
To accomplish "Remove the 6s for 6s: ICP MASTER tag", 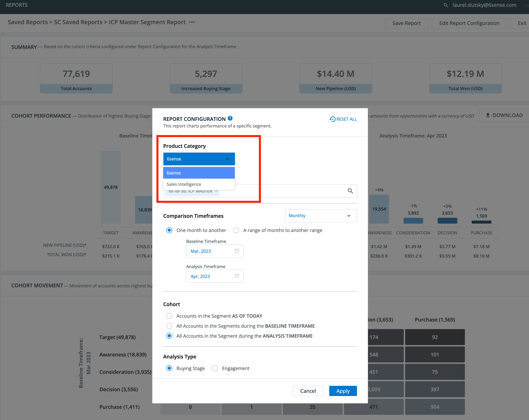I will coord(216,191).
